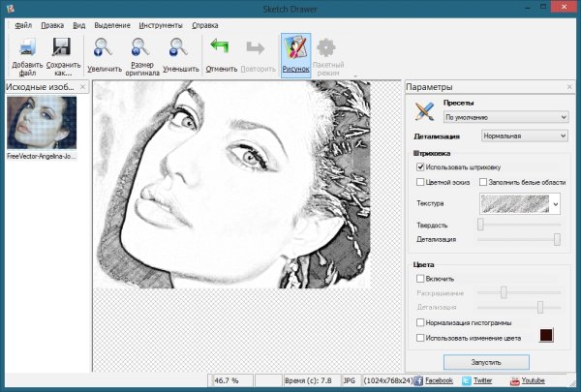
Task: Open the Файл menu
Action: pyautogui.click(x=23, y=23)
